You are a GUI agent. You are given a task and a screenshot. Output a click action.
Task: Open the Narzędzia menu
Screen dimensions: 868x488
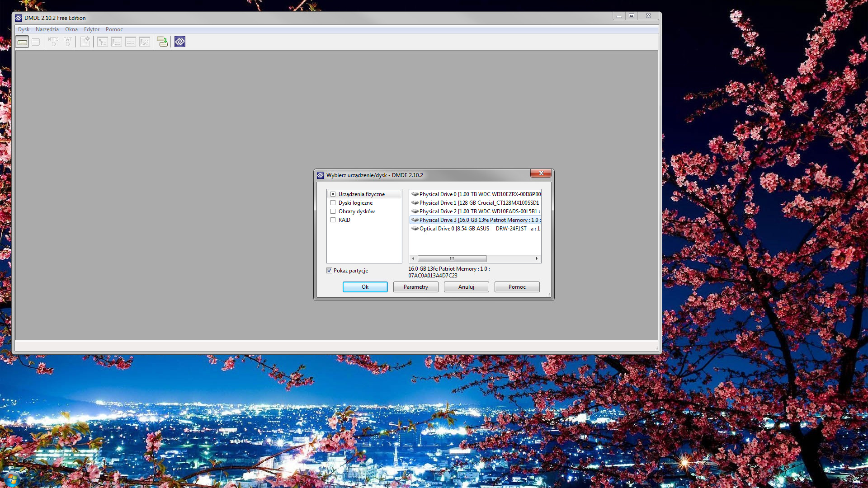[47, 29]
